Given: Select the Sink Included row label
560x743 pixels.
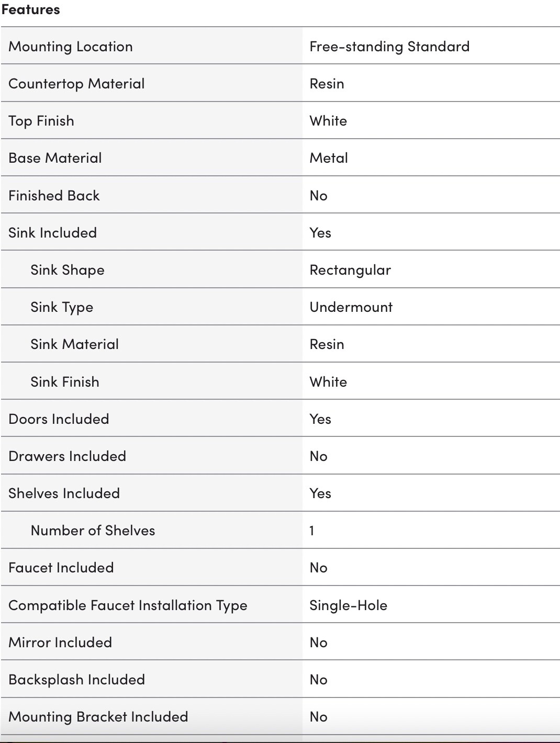Looking at the screenshot, I should click(53, 233).
